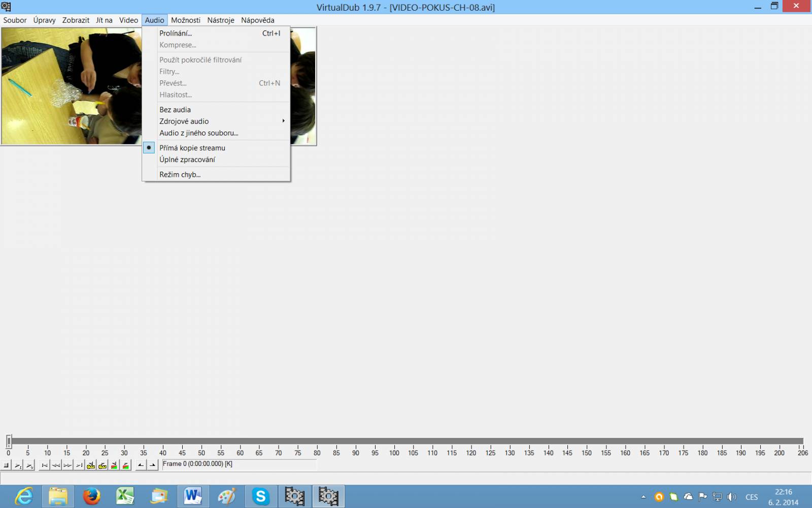This screenshot has width=812, height=508.
Task: Open Action Center flag icon
Action: pos(703,497)
